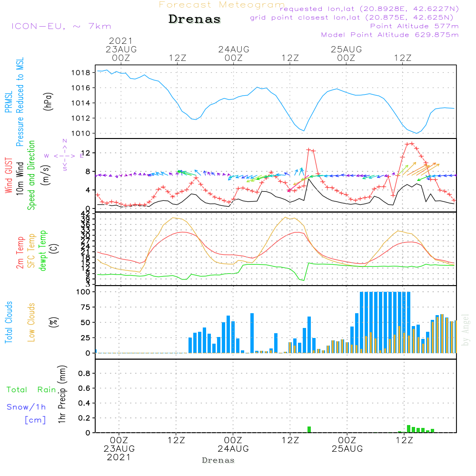Click the '(C)' temperature unit label
476x476 pixels.
pos(54,249)
